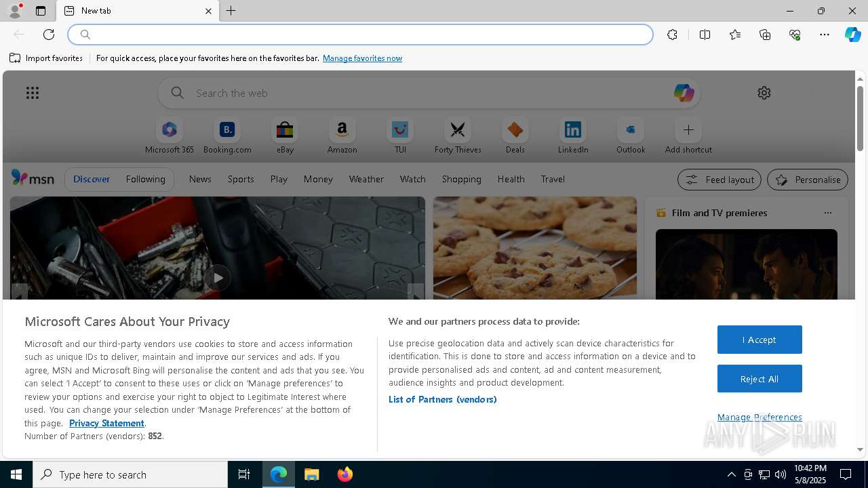Open Task View on taskbar
This screenshot has height=488, width=868.
(x=244, y=474)
